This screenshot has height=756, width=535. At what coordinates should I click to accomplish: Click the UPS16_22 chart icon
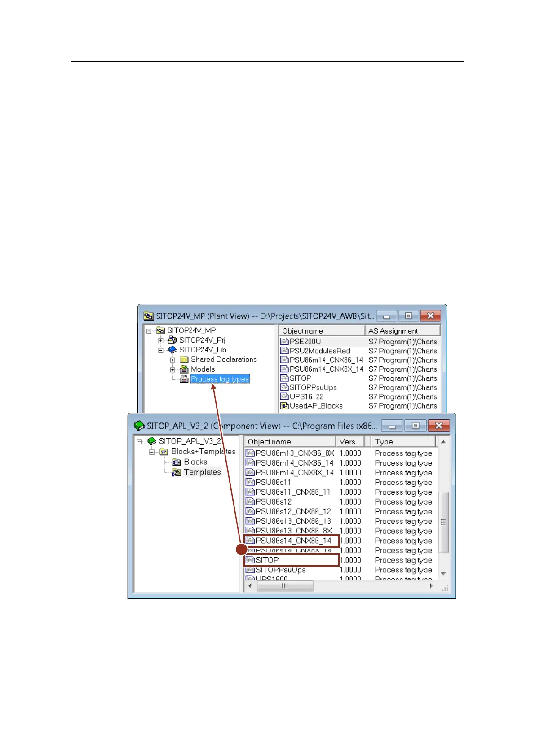pyautogui.click(x=284, y=397)
